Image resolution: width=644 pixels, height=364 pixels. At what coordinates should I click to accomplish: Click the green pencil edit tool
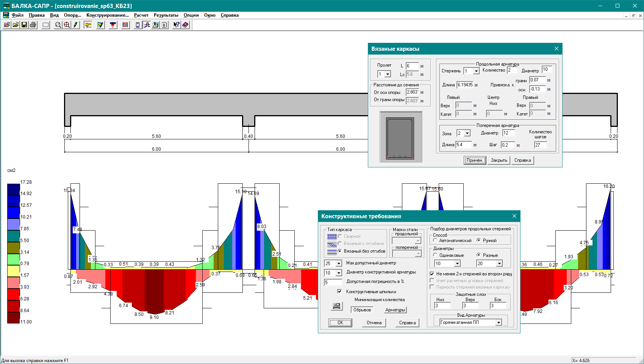coord(76,25)
